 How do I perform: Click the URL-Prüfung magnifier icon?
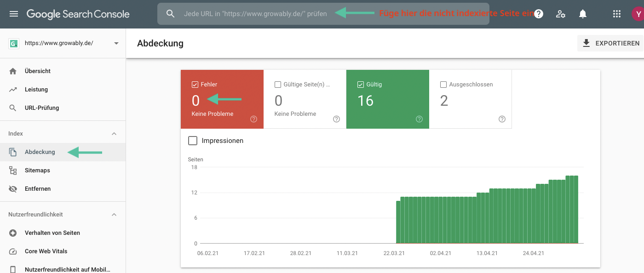click(13, 108)
